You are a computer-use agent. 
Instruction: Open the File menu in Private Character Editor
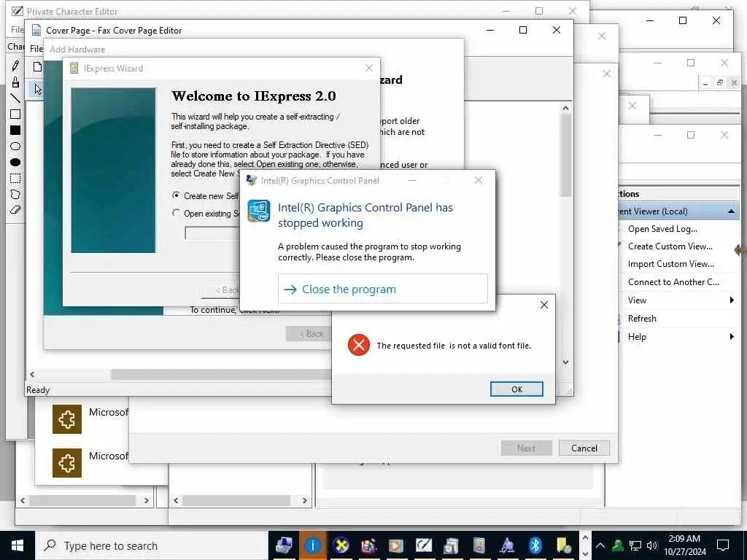coord(18,29)
